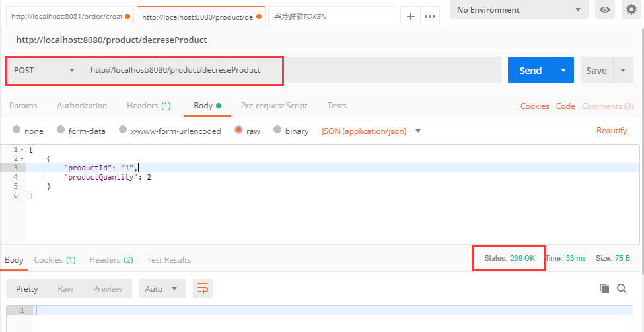The image size is (644, 332).
Task: Open the Authorization tab
Action: coord(82,106)
